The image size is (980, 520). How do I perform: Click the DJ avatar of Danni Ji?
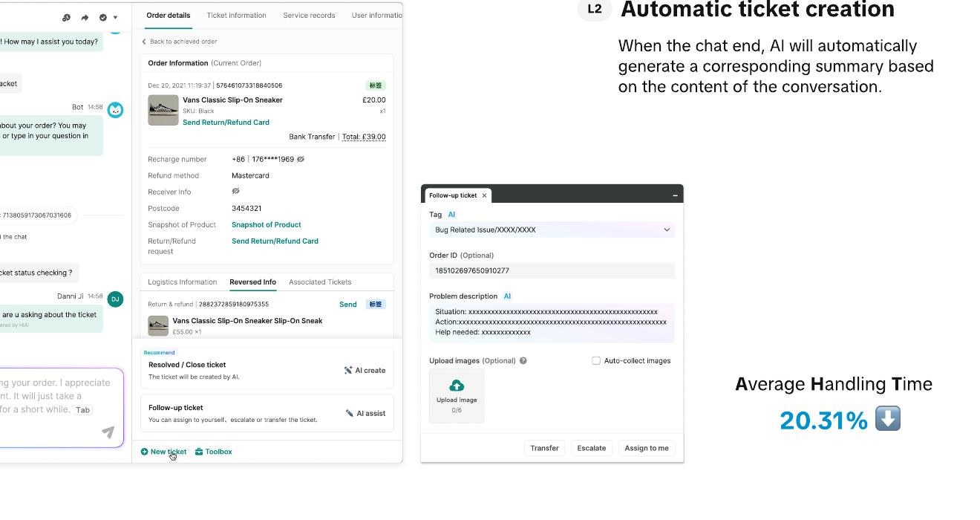tap(115, 299)
